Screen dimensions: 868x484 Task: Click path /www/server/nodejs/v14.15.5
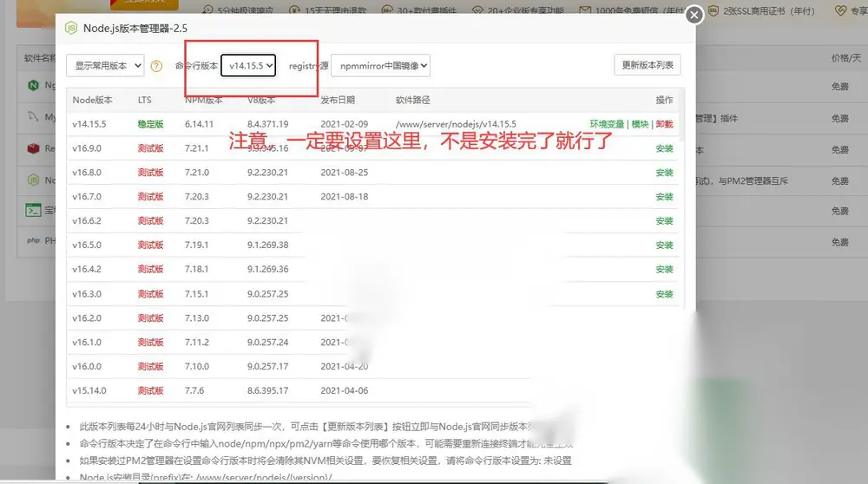(456, 124)
